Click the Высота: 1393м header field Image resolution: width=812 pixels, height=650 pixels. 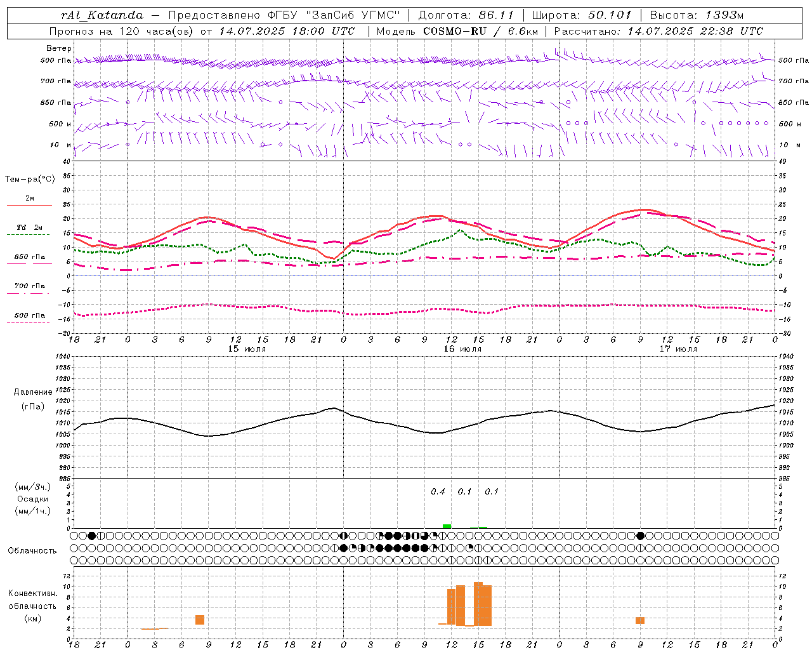pyautogui.click(x=697, y=15)
